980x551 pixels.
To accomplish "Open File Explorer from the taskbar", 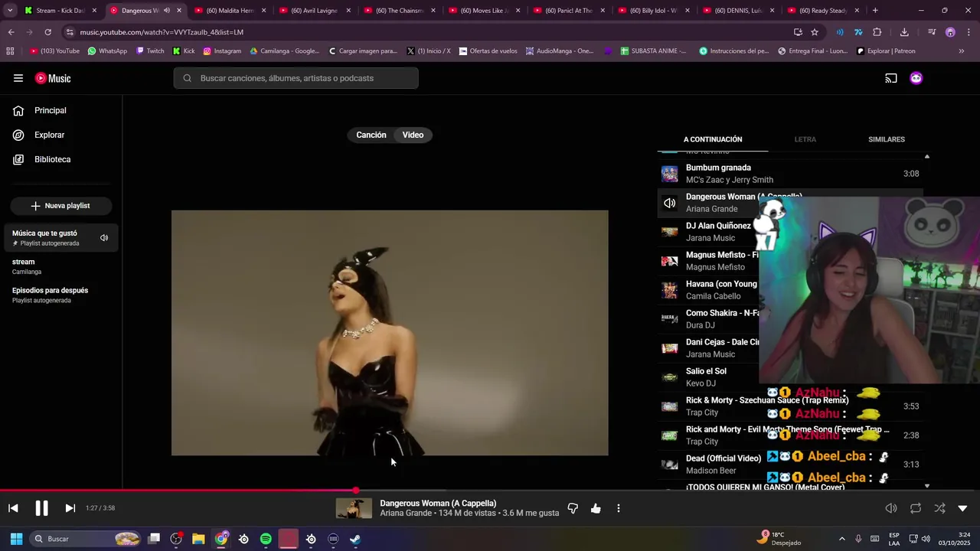I will click(198, 539).
